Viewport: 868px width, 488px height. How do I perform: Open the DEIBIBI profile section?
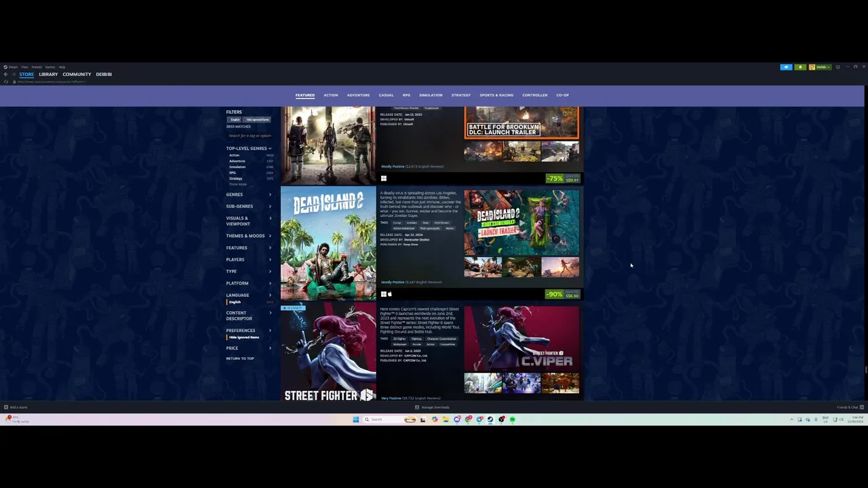click(x=104, y=75)
